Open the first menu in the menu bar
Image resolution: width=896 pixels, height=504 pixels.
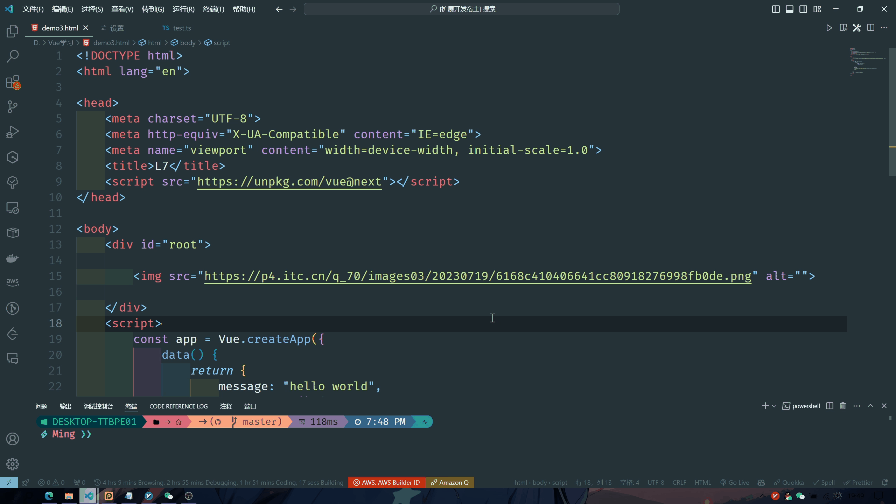coord(33,9)
